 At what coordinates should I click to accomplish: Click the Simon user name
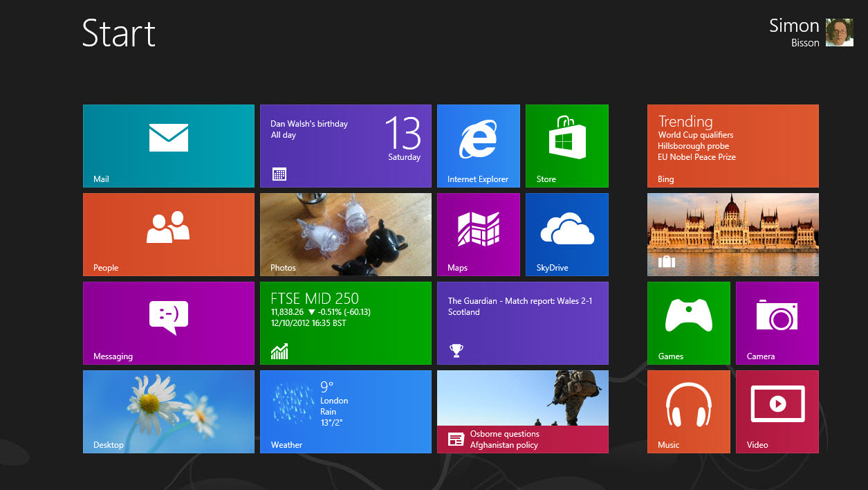(x=794, y=26)
